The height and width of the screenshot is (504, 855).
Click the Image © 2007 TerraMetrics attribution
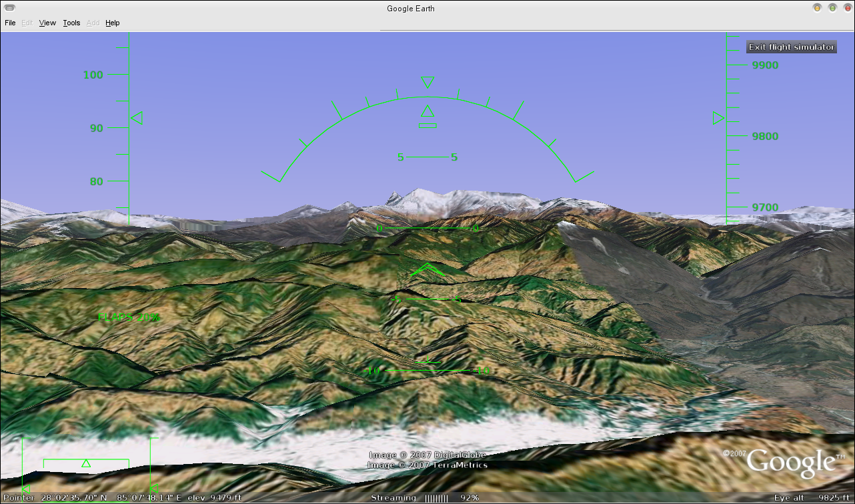click(x=427, y=465)
